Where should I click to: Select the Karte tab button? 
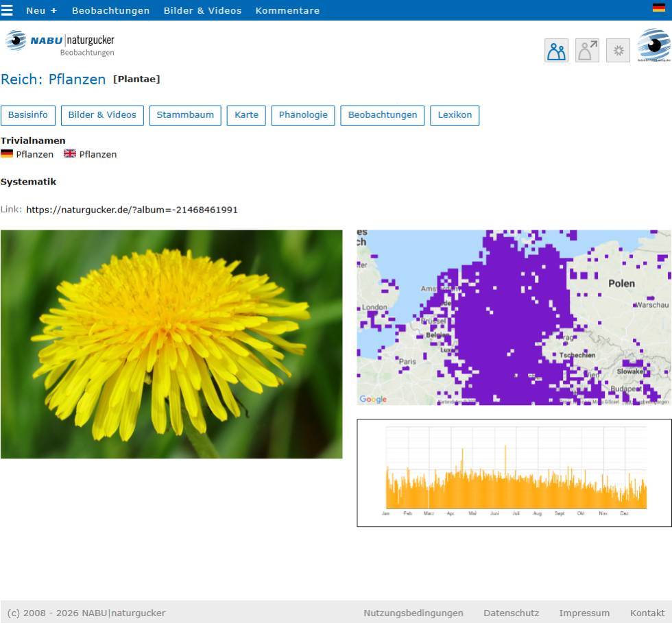246,115
